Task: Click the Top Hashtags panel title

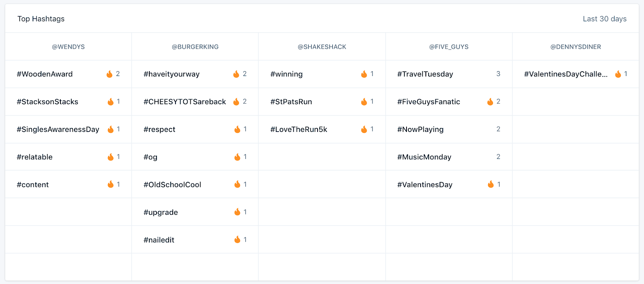Action: point(41,19)
